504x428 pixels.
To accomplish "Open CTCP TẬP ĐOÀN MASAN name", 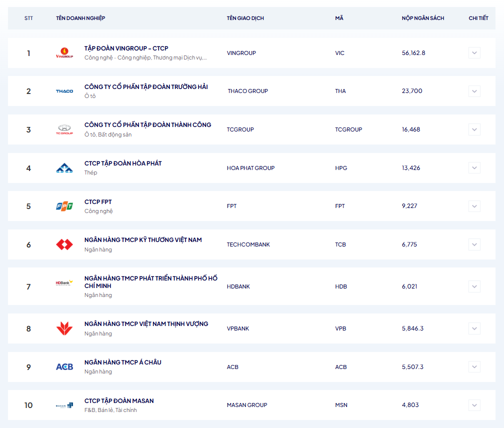I will pos(119,401).
